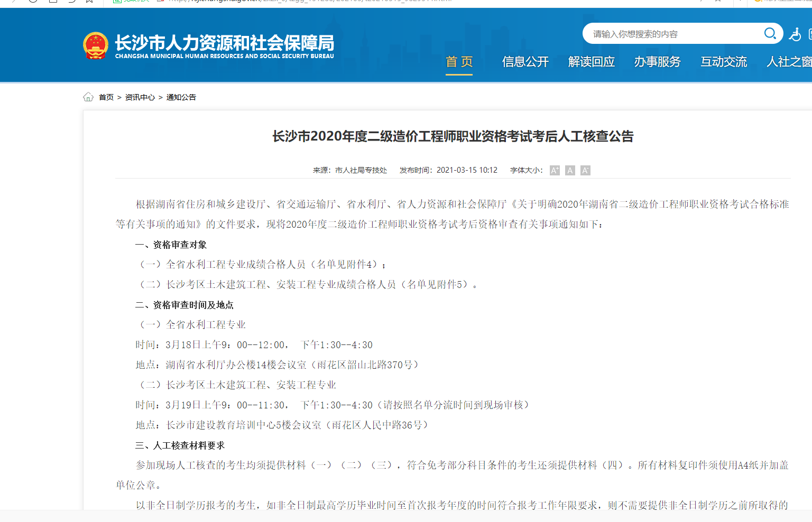Open the 人社之窗 navigation item

pos(789,62)
